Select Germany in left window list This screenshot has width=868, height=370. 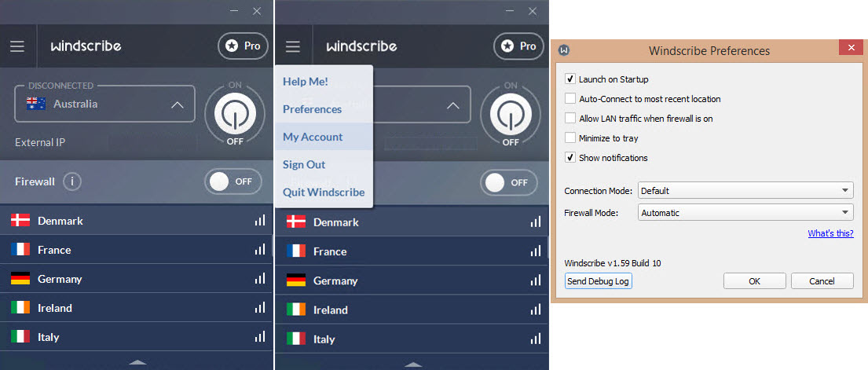point(136,279)
